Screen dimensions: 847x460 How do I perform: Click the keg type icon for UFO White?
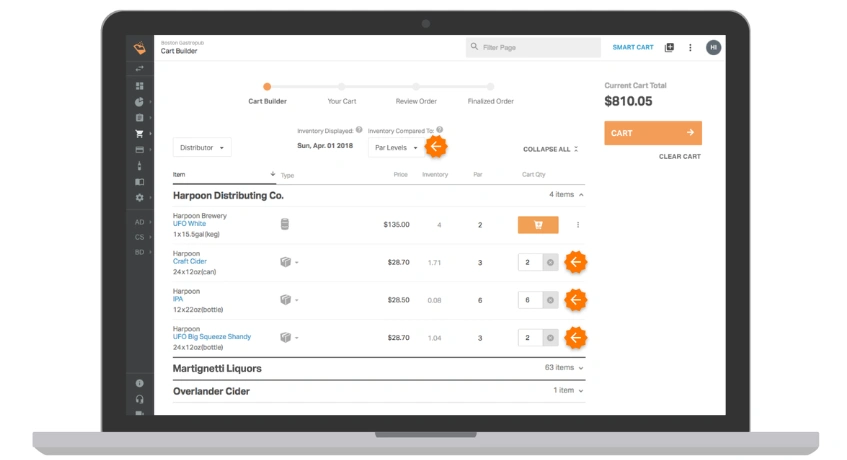285,224
